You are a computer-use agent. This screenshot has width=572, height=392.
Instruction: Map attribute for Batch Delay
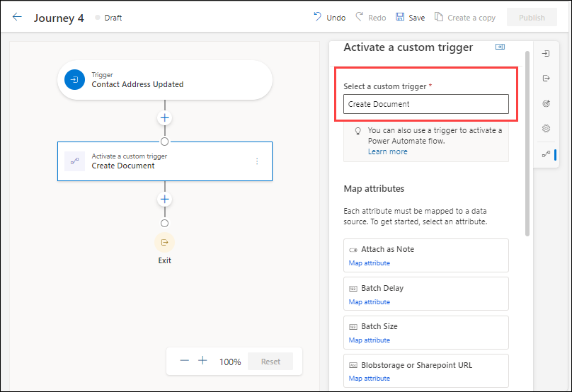pos(369,302)
